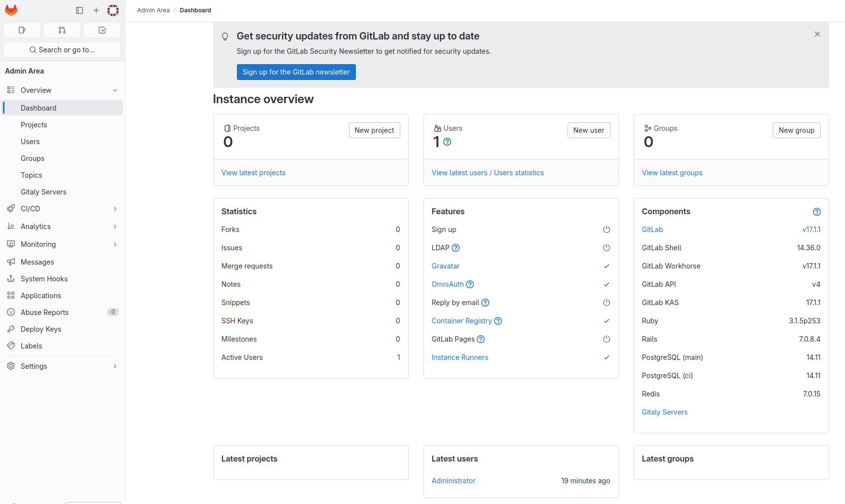Click the New group button
Image resolution: width=845 pixels, height=504 pixels.
click(797, 130)
